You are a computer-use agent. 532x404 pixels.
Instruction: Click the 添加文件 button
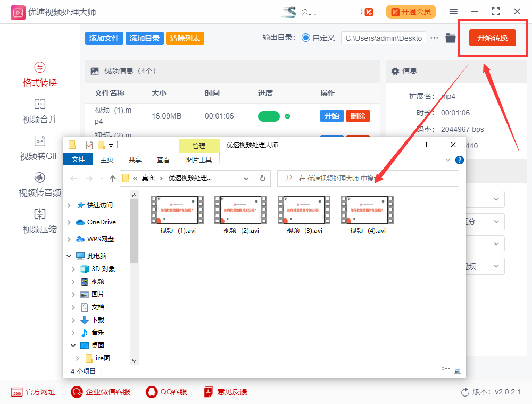pos(104,38)
